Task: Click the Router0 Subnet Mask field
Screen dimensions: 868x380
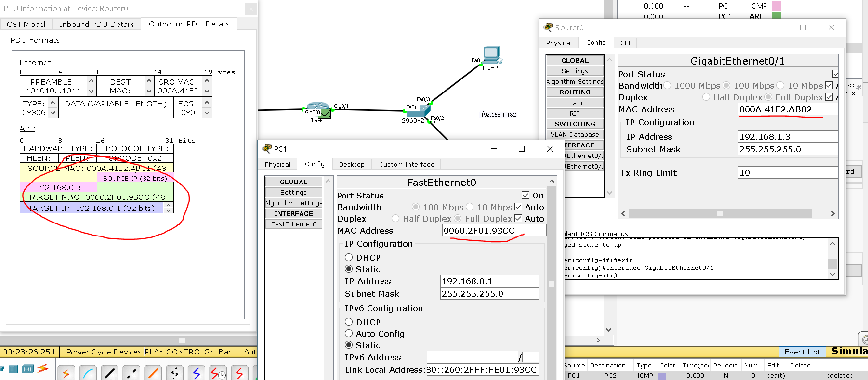Action: 788,149
